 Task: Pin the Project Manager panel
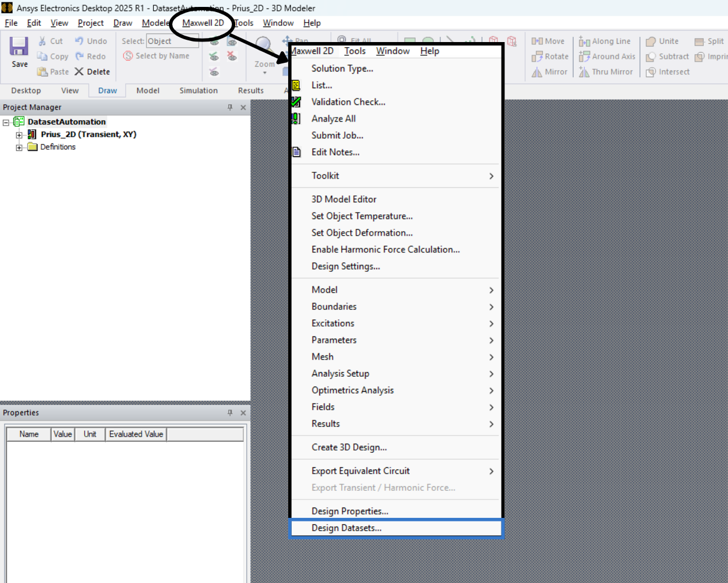(x=230, y=107)
